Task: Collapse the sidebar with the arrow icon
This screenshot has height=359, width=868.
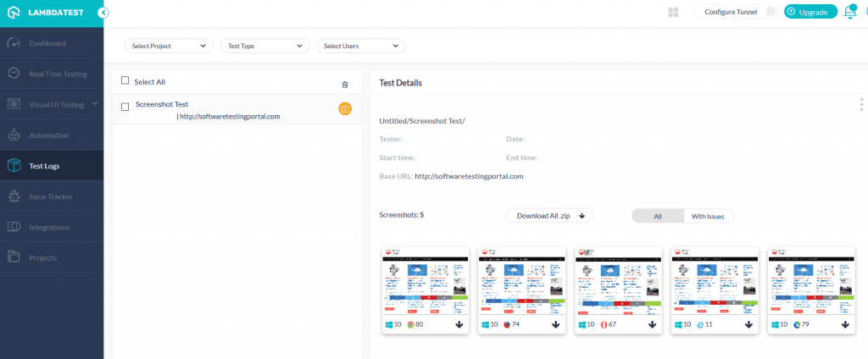Action: click(103, 13)
